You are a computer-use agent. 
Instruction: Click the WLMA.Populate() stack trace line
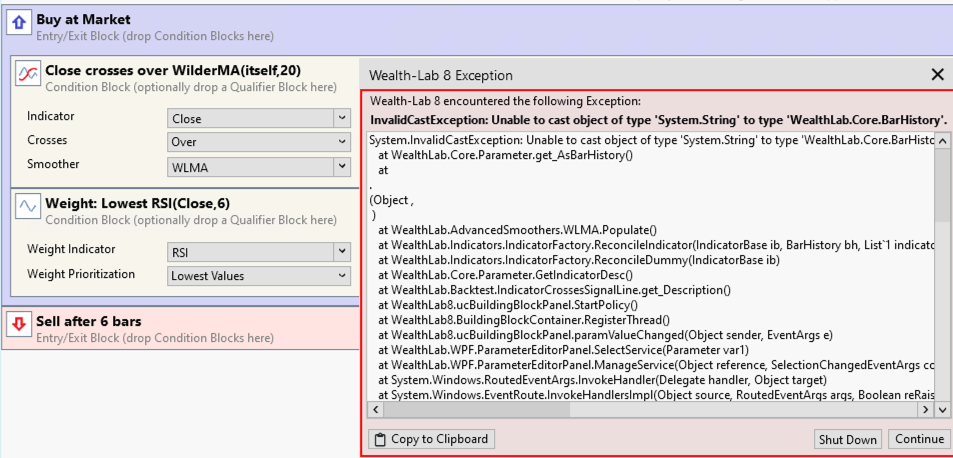[518, 230]
